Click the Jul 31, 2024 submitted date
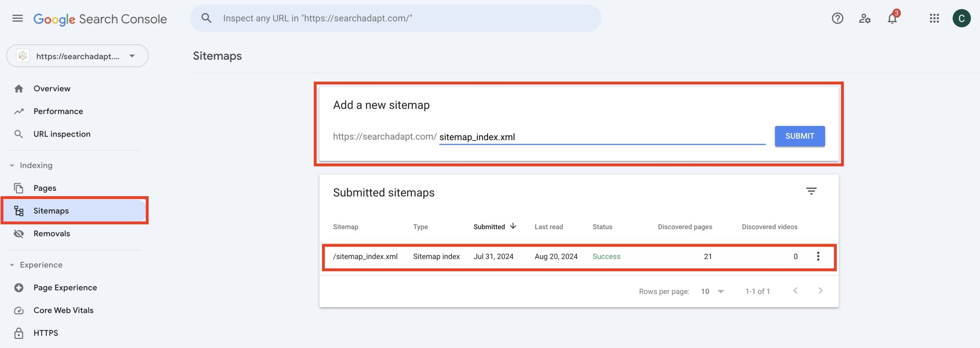Image resolution: width=980 pixels, height=348 pixels. 493,257
